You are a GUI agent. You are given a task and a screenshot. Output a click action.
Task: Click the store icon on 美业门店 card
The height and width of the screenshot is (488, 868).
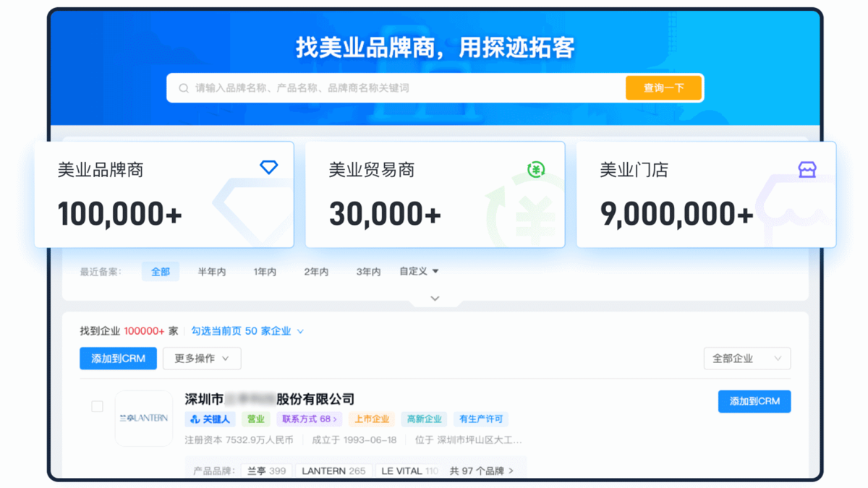807,170
